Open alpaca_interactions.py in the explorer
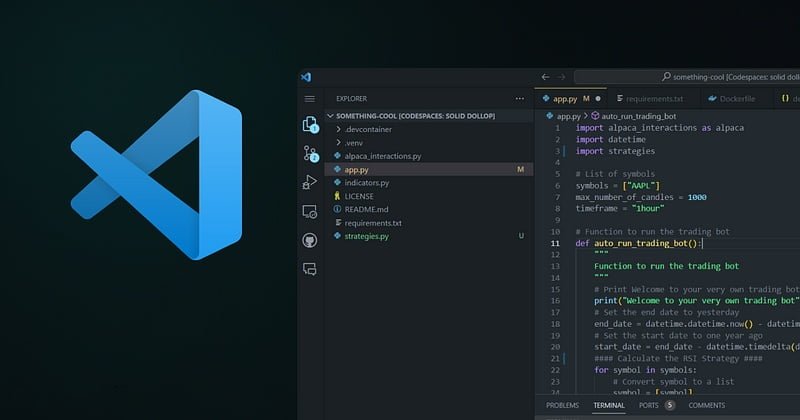 tap(429, 156)
